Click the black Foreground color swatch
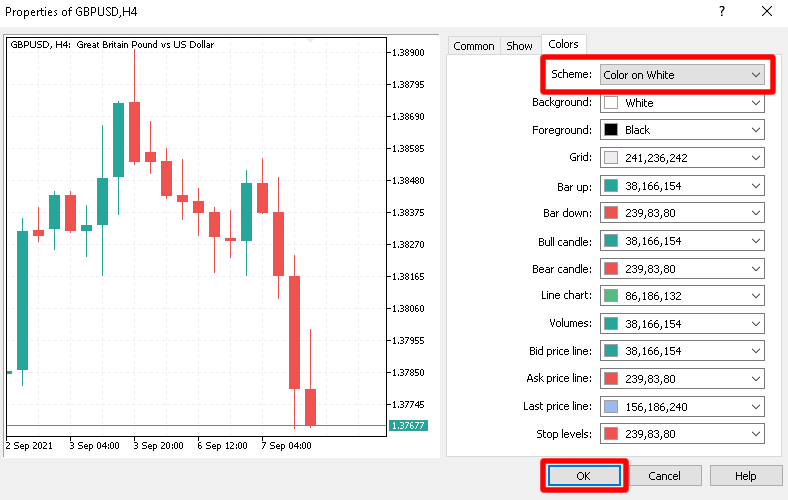The image size is (788, 500). [611, 130]
